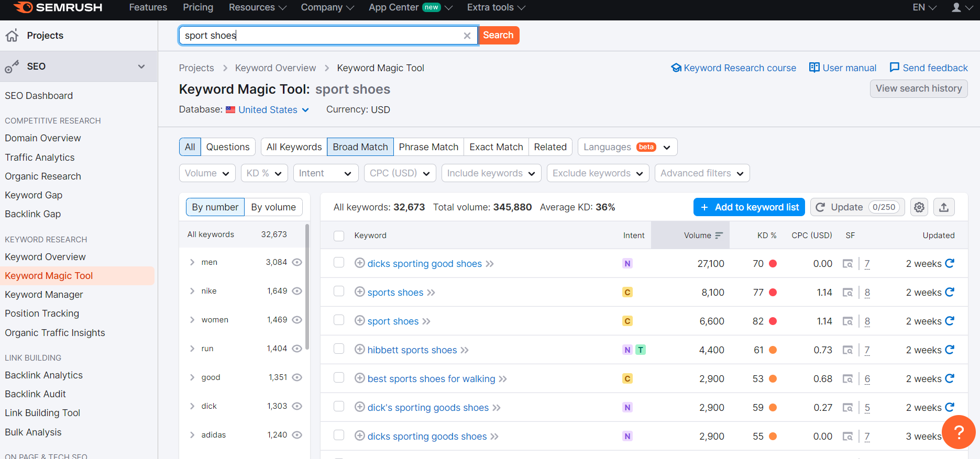This screenshot has width=980, height=459.
Task: Select the Questions tab
Action: 227,147
